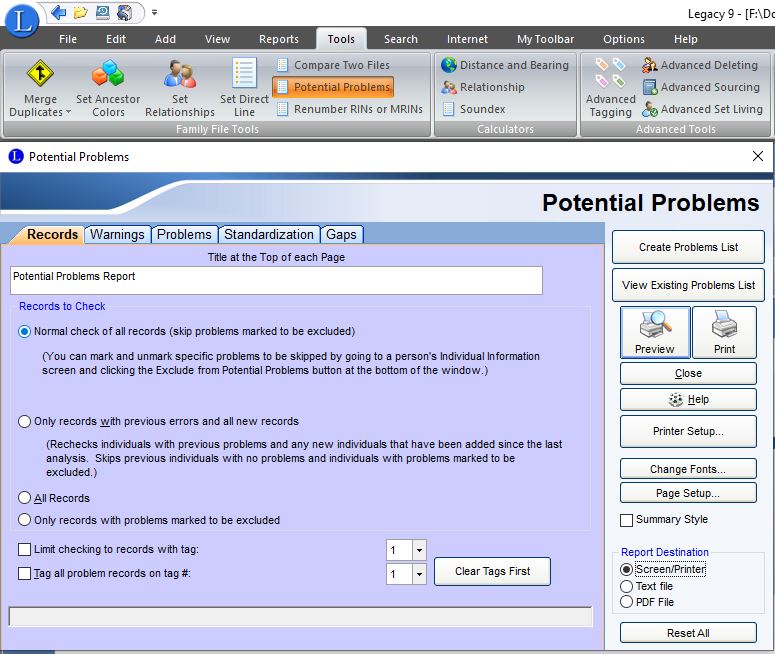Viewport: 775px width, 654px height.
Task: Click the Print printer button
Action: (724, 332)
